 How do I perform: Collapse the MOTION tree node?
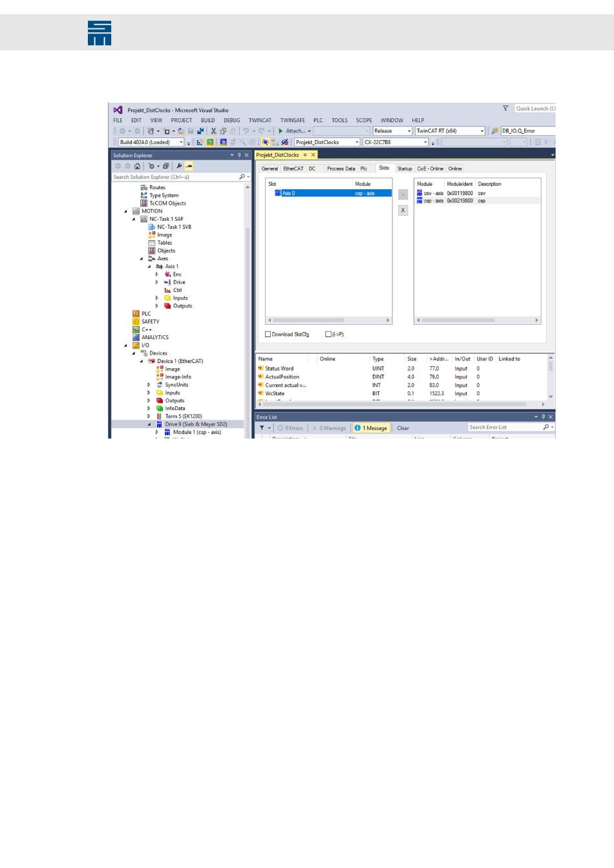[126, 211]
